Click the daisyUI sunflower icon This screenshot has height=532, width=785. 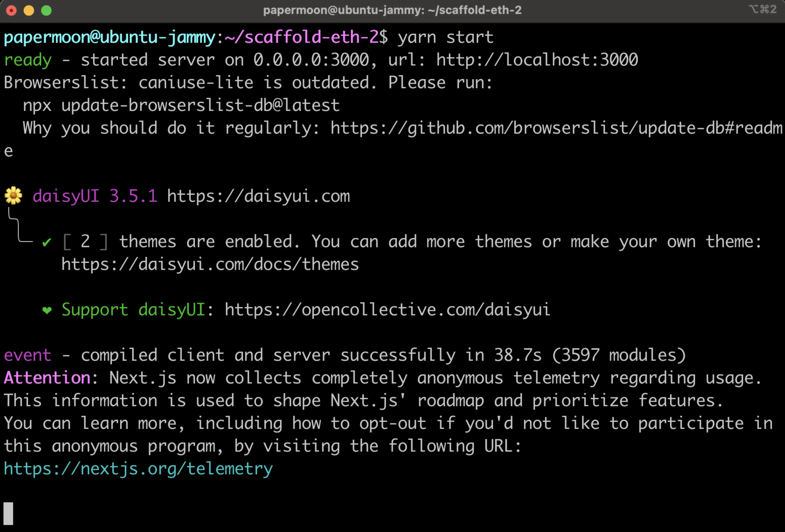pos(13,195)
